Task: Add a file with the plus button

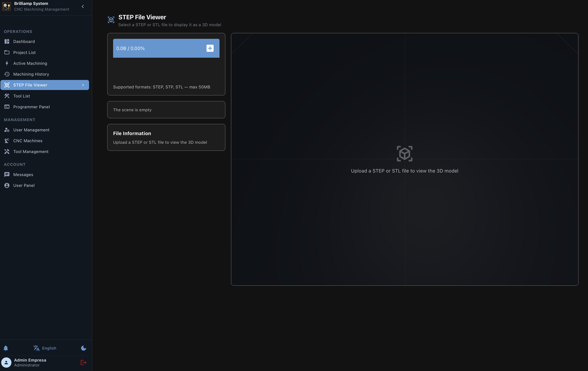Action: 210,48
